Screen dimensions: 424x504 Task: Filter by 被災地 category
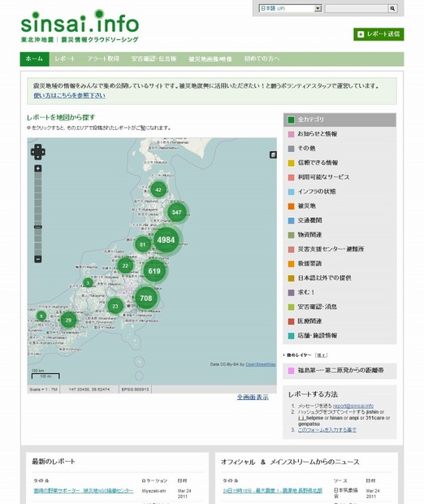(340, 206)
